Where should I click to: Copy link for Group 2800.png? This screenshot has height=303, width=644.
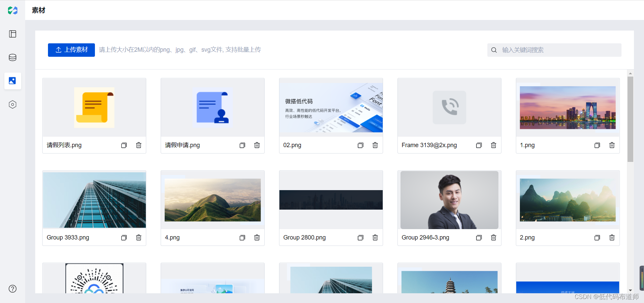361,237
